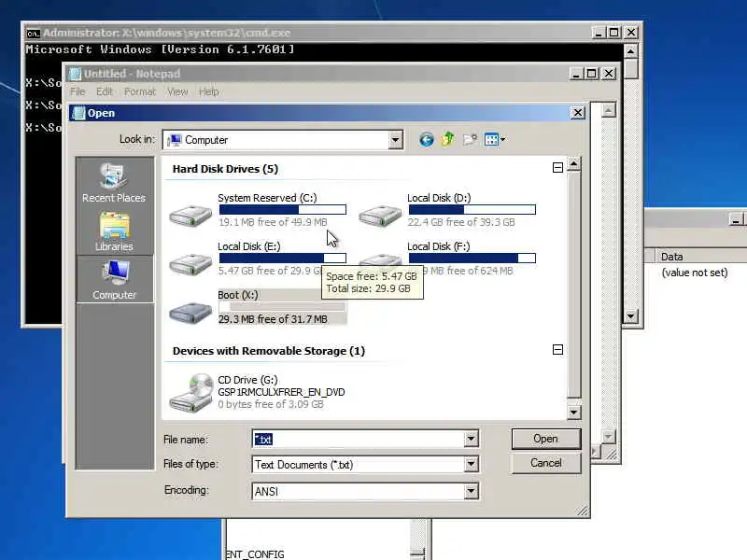Expand the Look in dropdown

pyautogui.click(x=395, y=140)
